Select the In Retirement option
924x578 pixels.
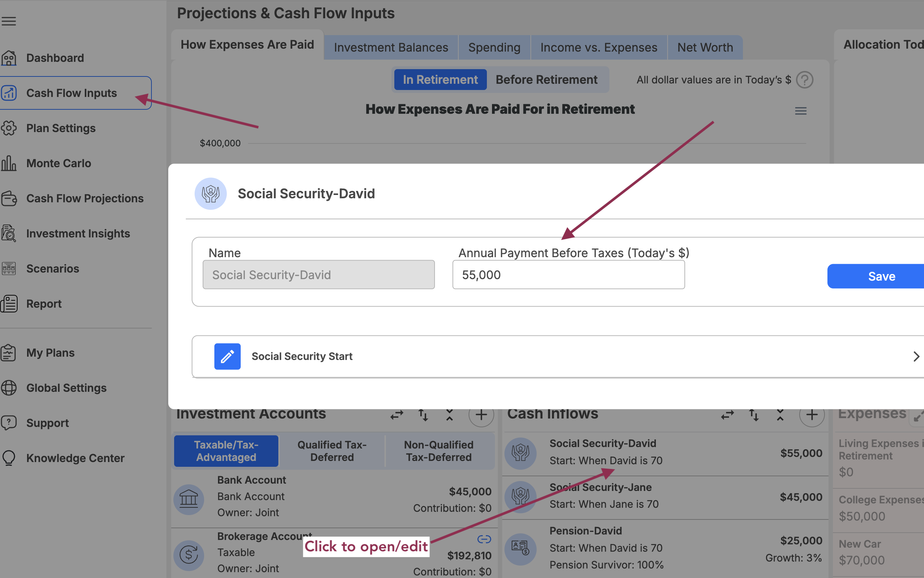pyautogui.click(x=440, y=79)
